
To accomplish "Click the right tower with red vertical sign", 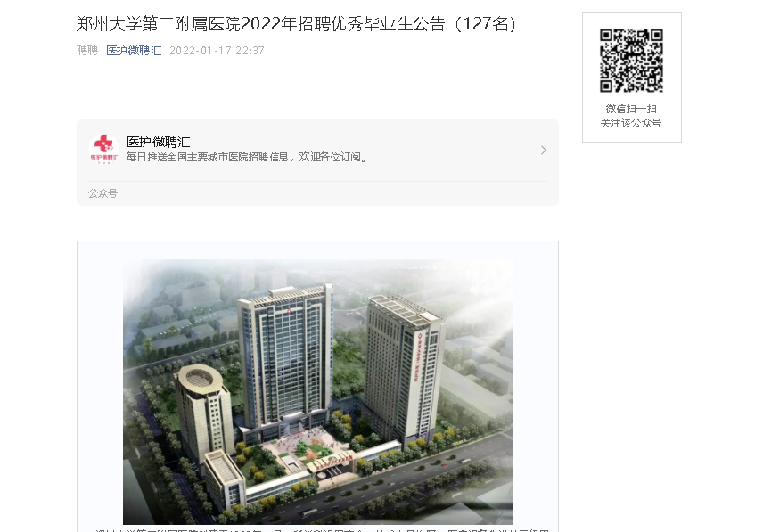I will 403,367.
